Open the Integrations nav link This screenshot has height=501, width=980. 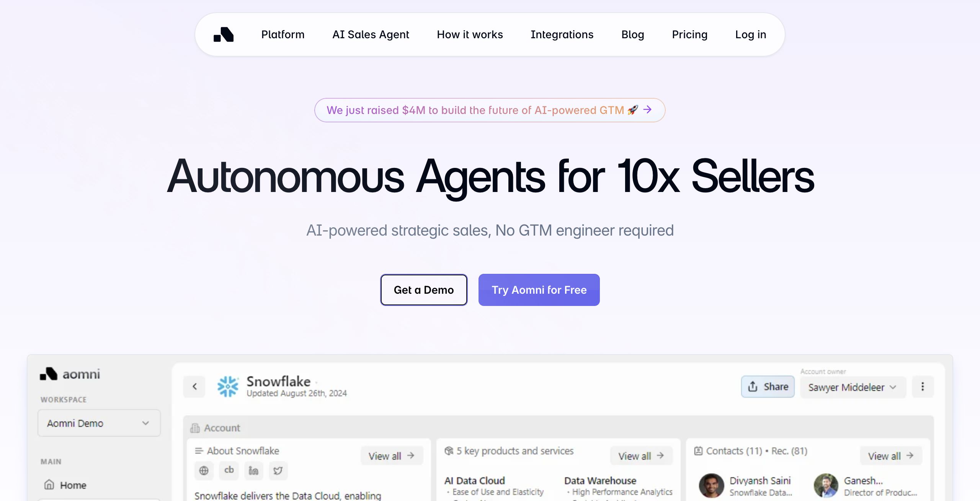[x=562, y=34]
